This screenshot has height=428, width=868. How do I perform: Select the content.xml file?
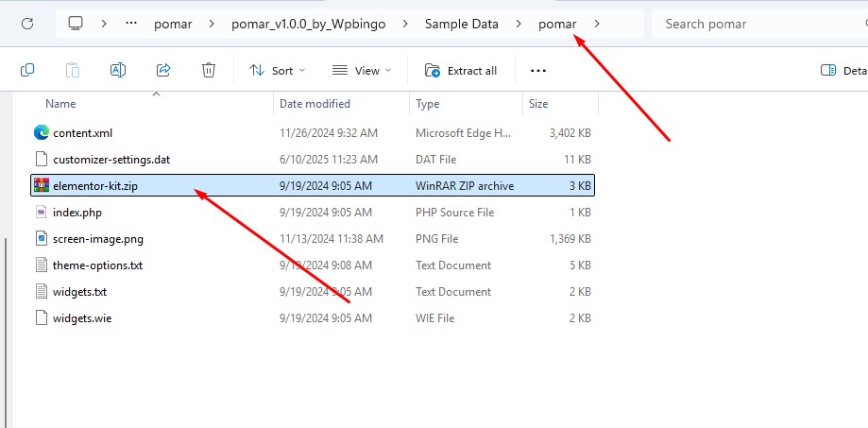[x=314, y=133]
